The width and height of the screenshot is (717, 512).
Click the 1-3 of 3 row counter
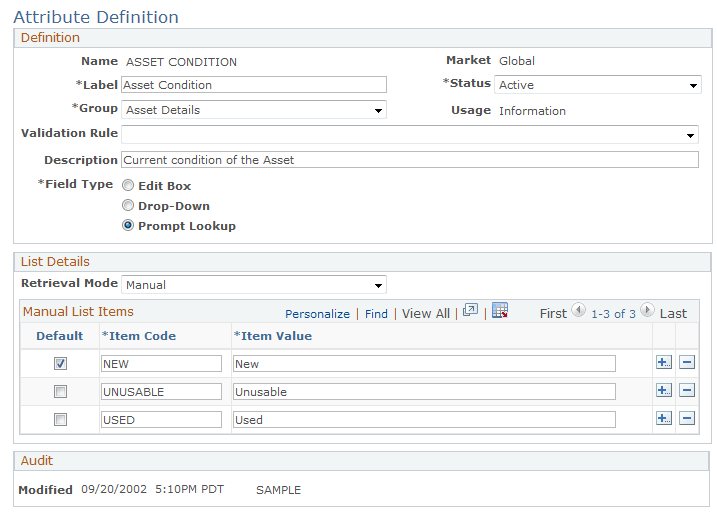coord(613,314)
